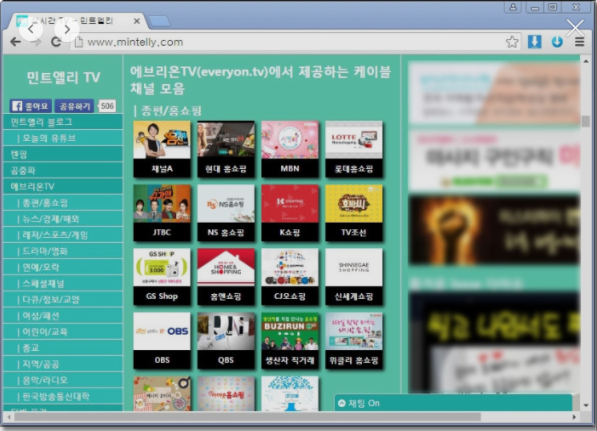Open the 신세계쇼핑 channel thumbnail
The width and height of the screenshot is (597, 431).
click(354, 277)
